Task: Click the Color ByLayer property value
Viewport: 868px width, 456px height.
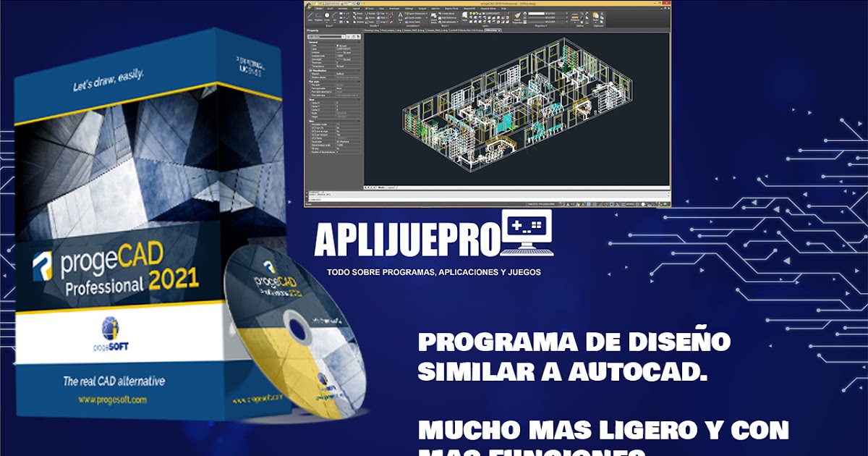Action: (x=348, y=46)
